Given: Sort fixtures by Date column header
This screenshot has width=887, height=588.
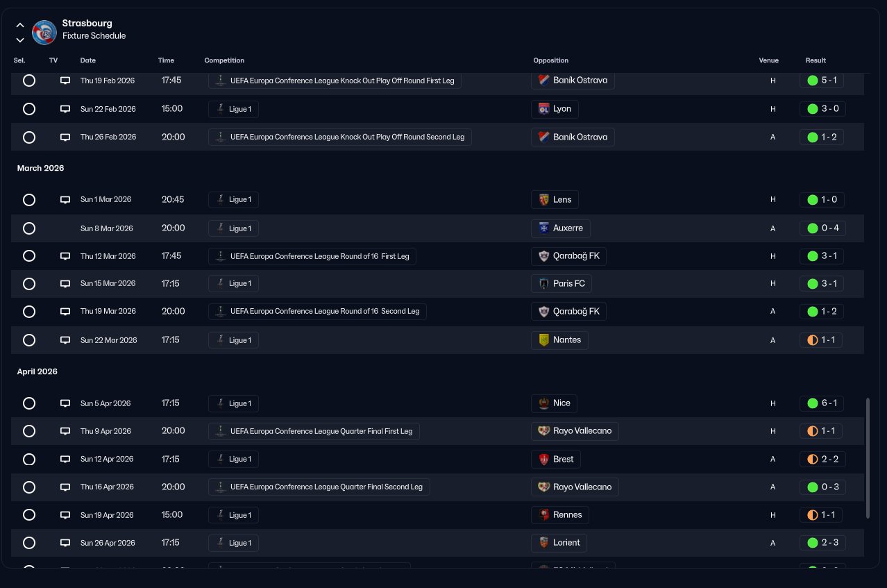Looking at the screenshot, I should click(88, 60).
